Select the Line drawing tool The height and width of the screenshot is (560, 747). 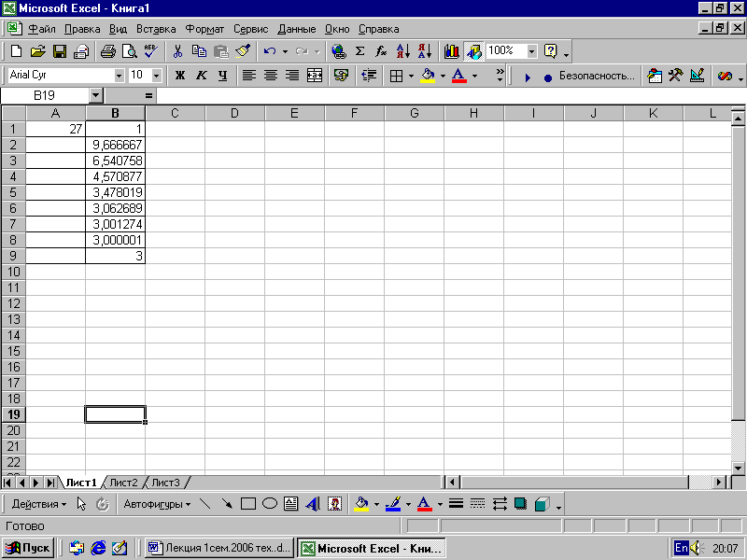(x=204, y=504)
